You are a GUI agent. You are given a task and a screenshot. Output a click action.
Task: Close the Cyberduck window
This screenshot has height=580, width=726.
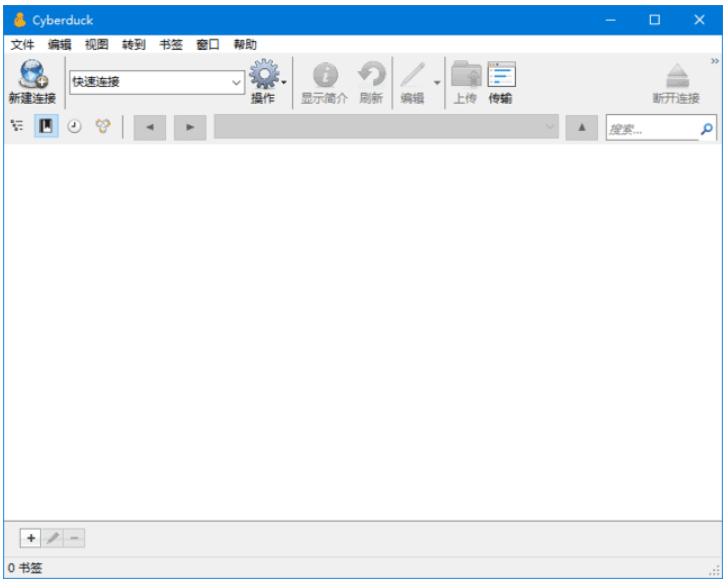(x=699, y=20)
